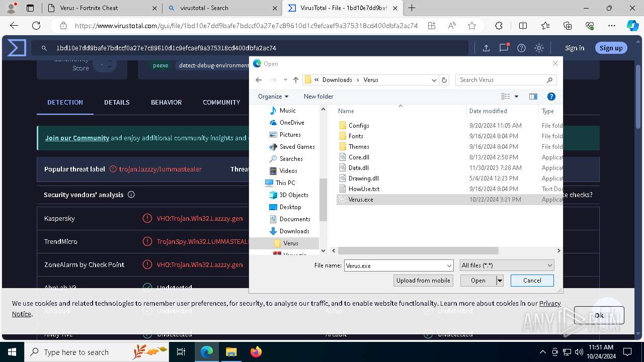This screenshot has width=644, height=362.
Task: Click Sign up button
Action: (611, 48)
